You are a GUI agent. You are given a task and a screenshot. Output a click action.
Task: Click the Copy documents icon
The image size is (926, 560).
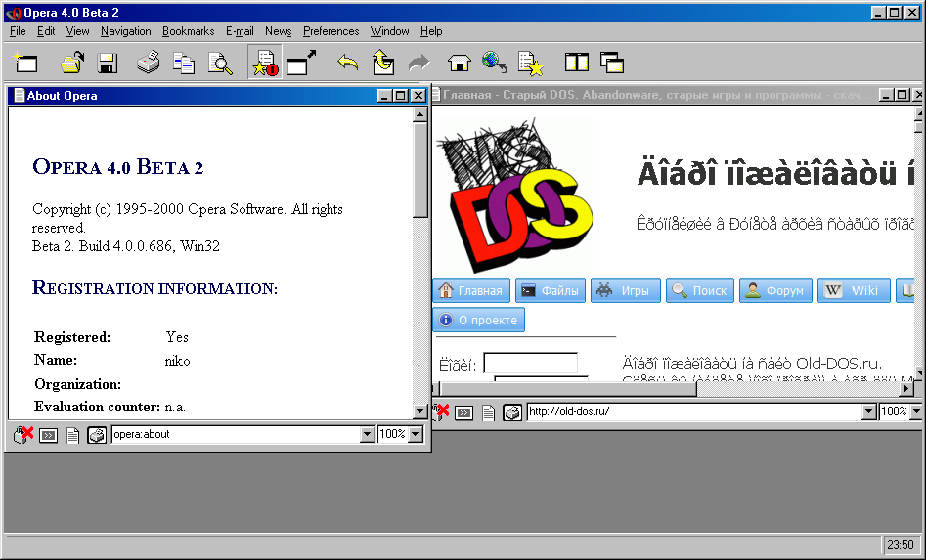[x=184, y=63]
